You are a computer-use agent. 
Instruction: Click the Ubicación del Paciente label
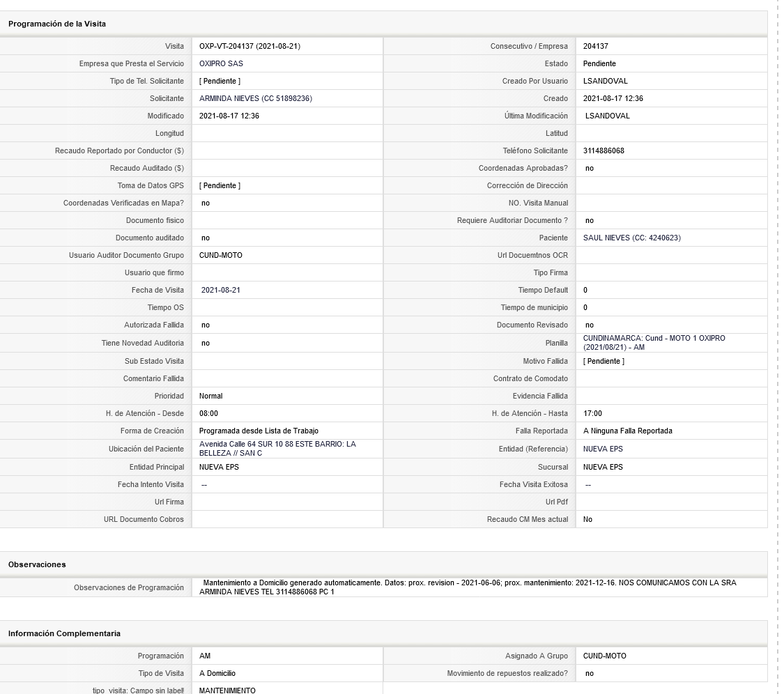(x=146, y=449)
